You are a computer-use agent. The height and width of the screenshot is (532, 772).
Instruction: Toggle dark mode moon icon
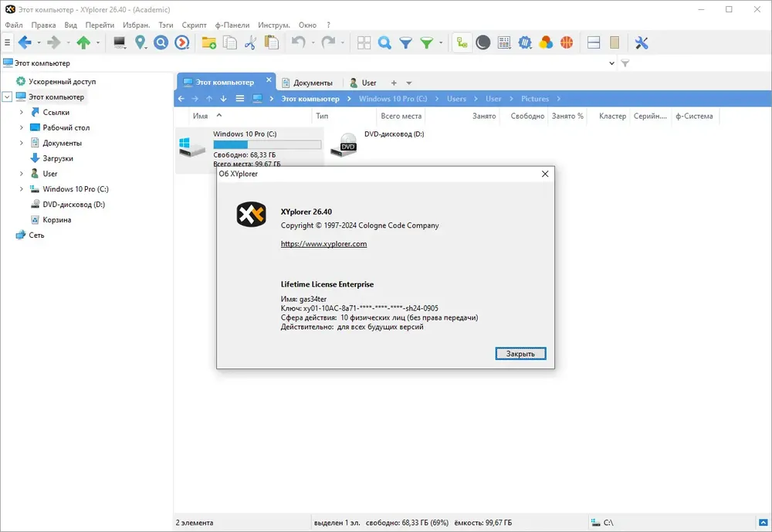pos(483,43)
